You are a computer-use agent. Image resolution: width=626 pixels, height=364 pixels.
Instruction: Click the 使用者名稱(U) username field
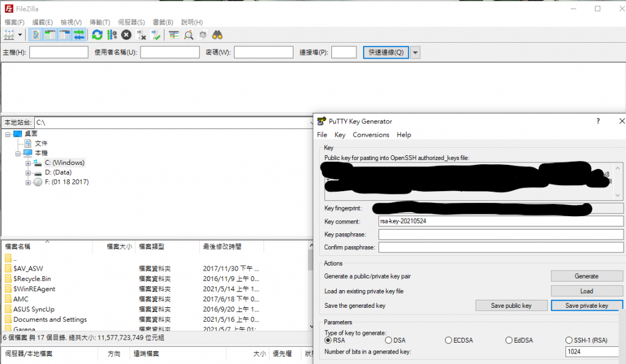click(170, 53)
